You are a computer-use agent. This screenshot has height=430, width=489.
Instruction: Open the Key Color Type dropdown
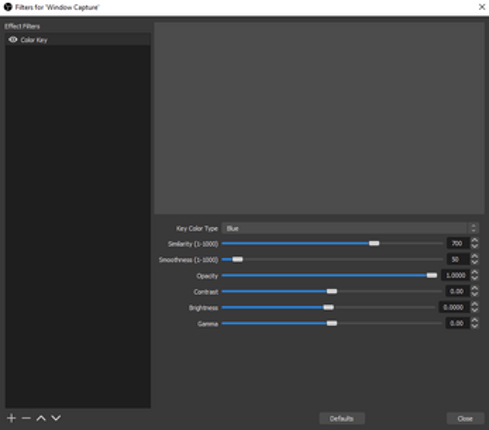tap(350, 228)
